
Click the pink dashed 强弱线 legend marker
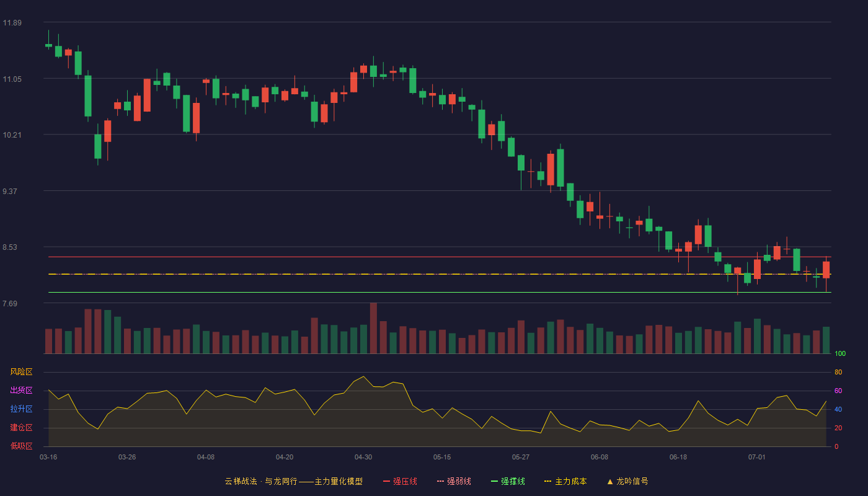(x=441, y=481)
